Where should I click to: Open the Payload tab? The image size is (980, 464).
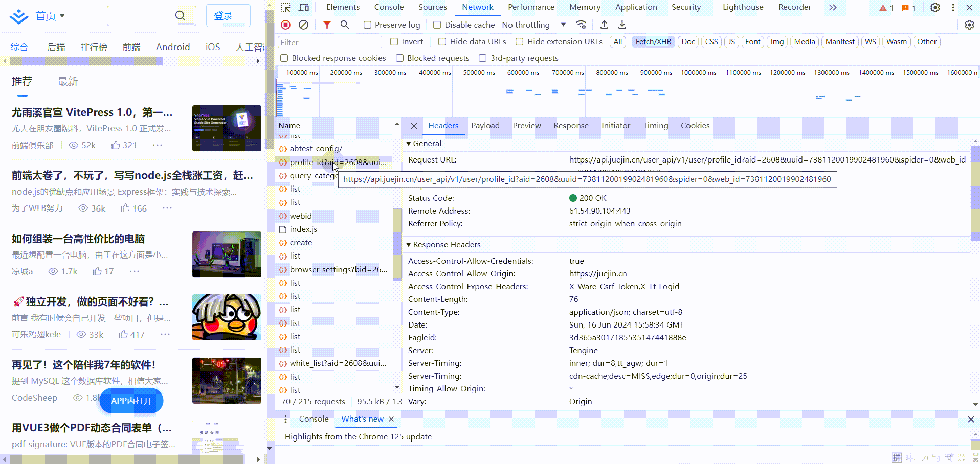(485, 126)
